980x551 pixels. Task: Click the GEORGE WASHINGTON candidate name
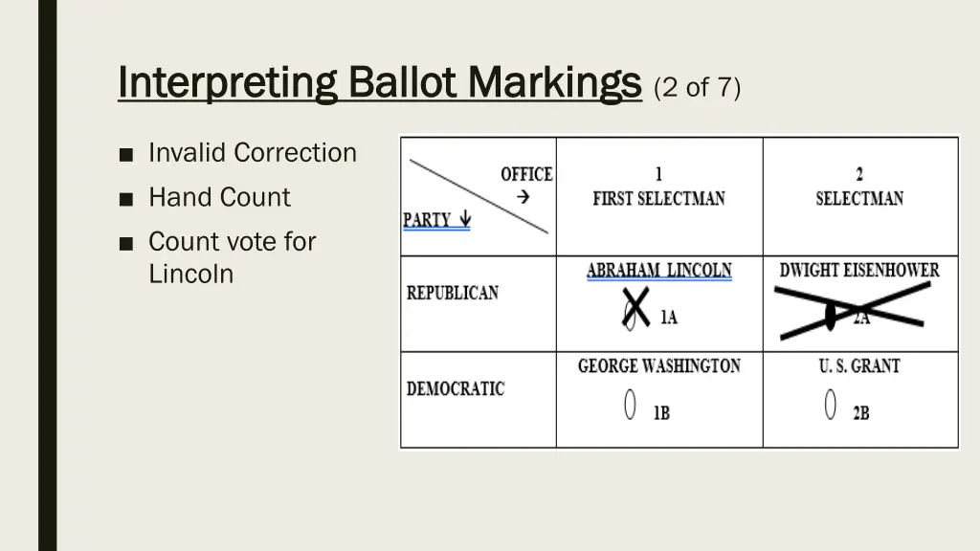tap(658, 365)
